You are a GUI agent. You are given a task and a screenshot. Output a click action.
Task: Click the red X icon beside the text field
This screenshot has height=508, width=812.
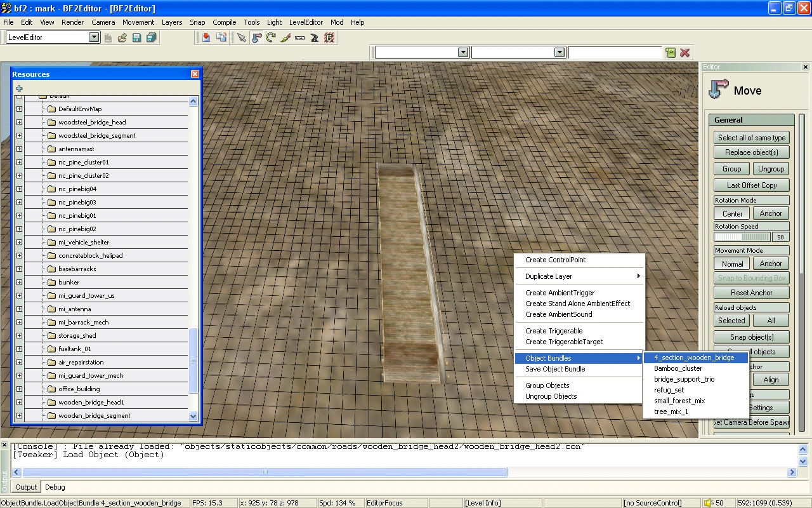point(685,53)
